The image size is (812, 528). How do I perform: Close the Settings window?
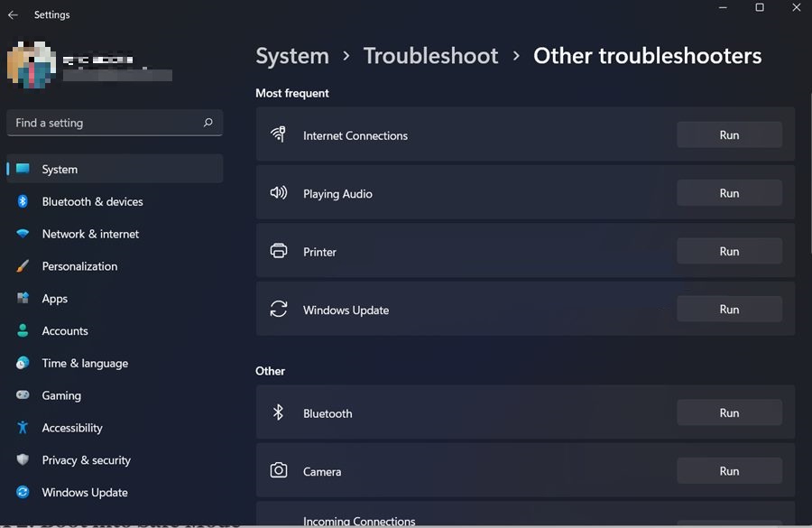click(797, 7)
